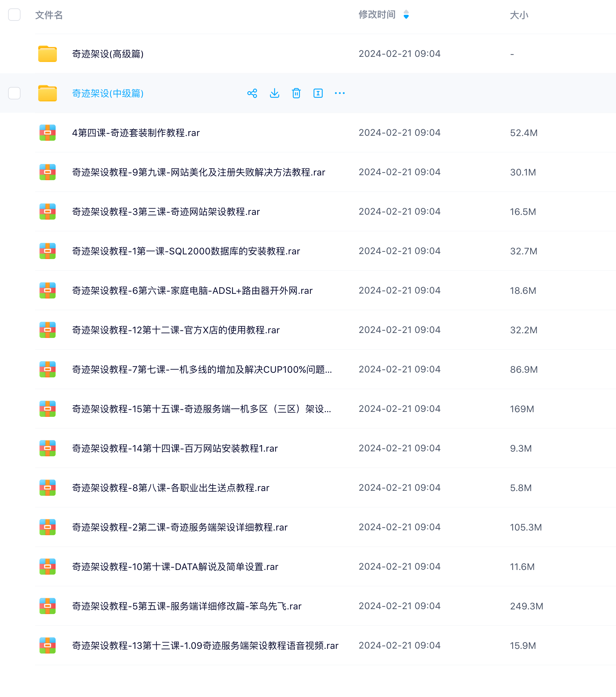
Task: Rename the 奇迹架设(中级篇) folder
Action: [x=318, y=93]
